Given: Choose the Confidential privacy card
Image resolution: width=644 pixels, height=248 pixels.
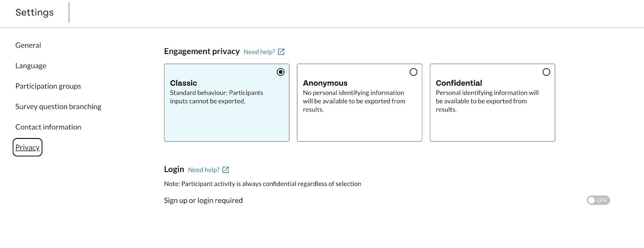Looking at the screenshot, I should 492,103.
